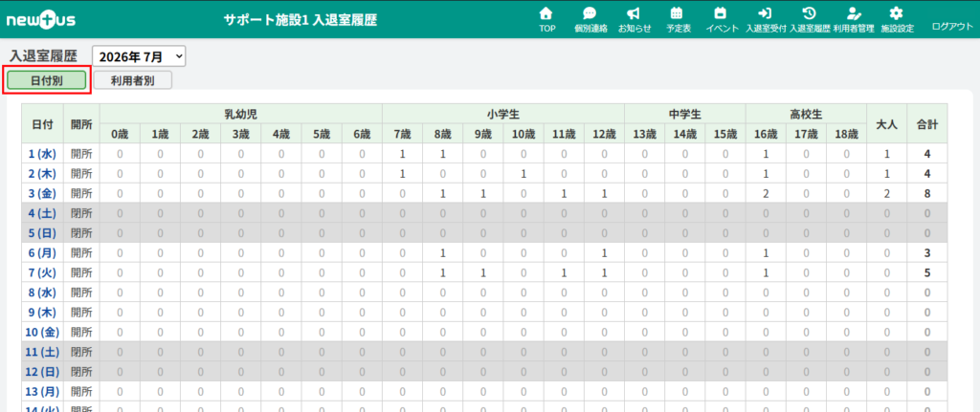
Task: Click the 合計 column header
Action: click(926, 123)
